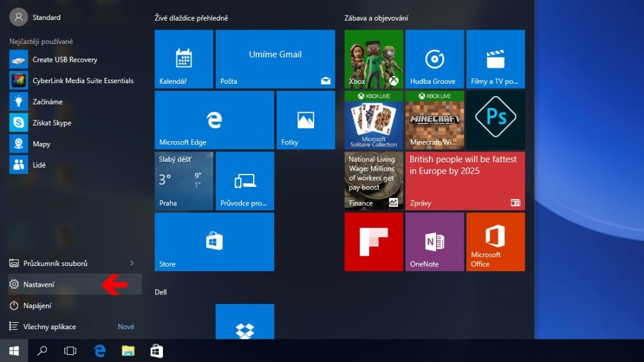The width and height of the screenshot is (644, 362).
Task: Open the Flipboard tile
Action: [x=374, y=242]
